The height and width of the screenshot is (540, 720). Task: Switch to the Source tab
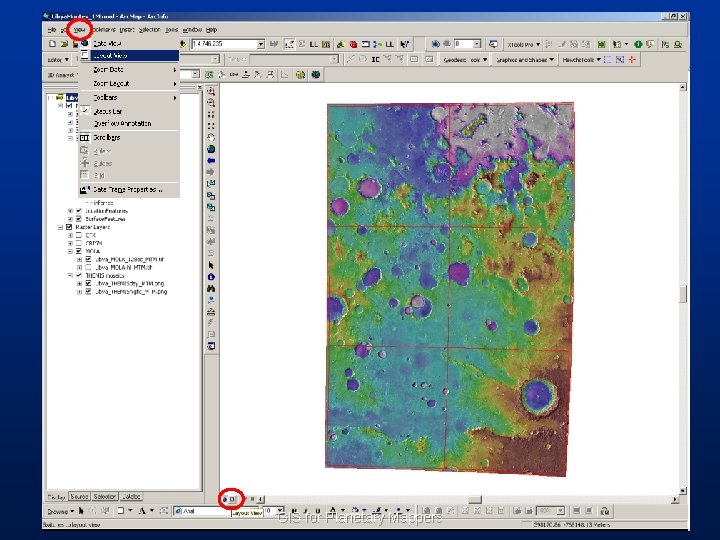pyautogui.click(x=79, y=496)
